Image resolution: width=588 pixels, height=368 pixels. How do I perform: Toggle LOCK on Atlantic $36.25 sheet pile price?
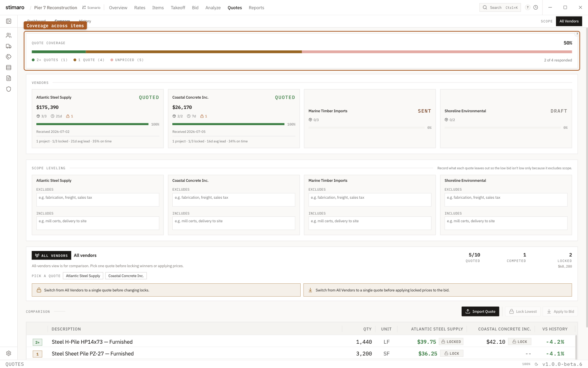pyautogui.click(x=452, y=353)
